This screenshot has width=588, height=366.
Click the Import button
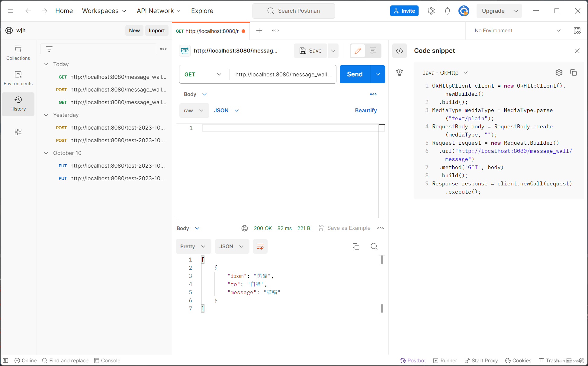pyautogui.click(x=157, y=30)
